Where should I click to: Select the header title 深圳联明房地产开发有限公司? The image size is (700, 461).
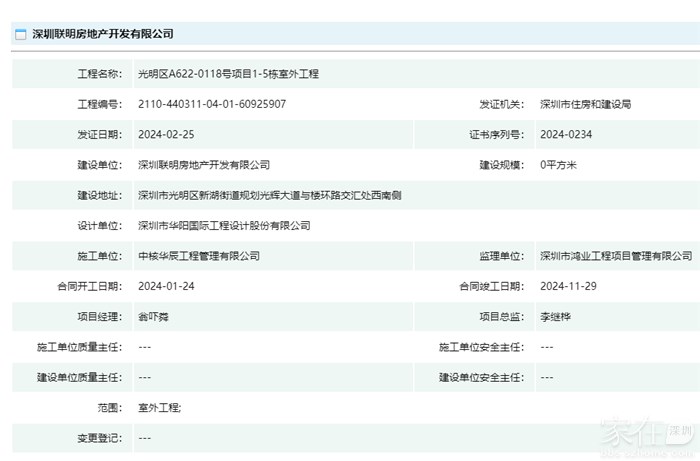click(102, 33)
